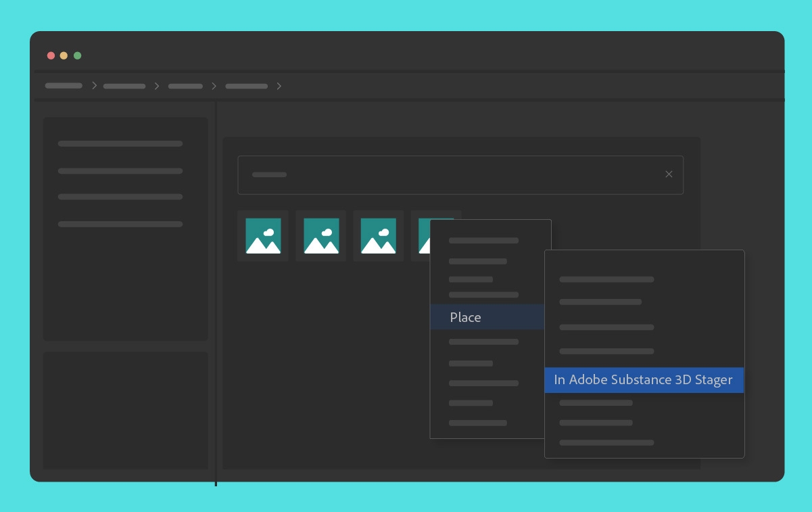Open the first breadcrumb segment

[x=64, y=86]
